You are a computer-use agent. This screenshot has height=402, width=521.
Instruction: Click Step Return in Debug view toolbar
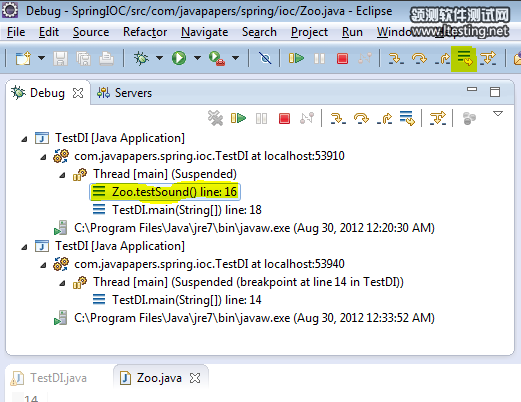(384, 119)
